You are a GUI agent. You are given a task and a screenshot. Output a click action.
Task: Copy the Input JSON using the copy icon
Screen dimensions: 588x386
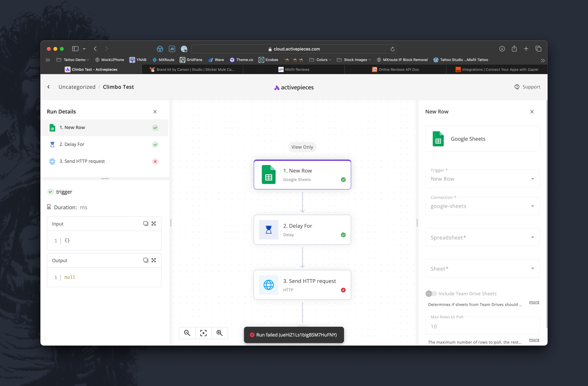click(146, 223)
